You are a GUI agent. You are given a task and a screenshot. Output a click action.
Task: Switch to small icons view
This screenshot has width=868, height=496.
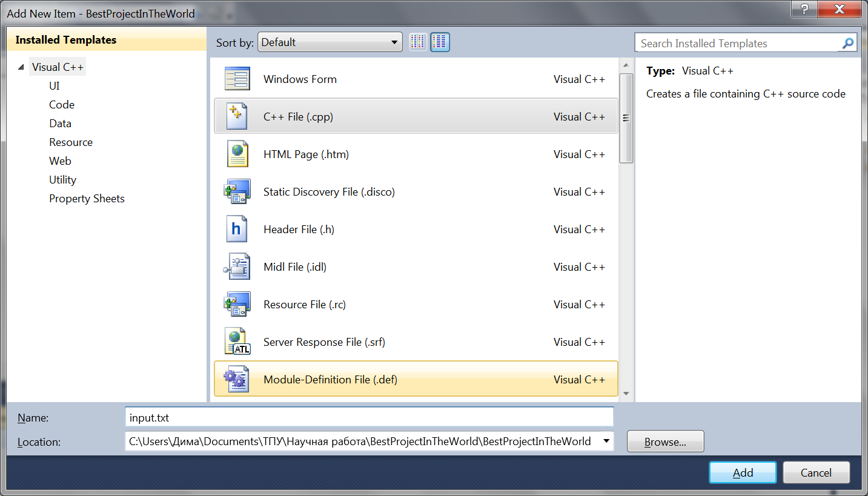(x=418, y=42)
